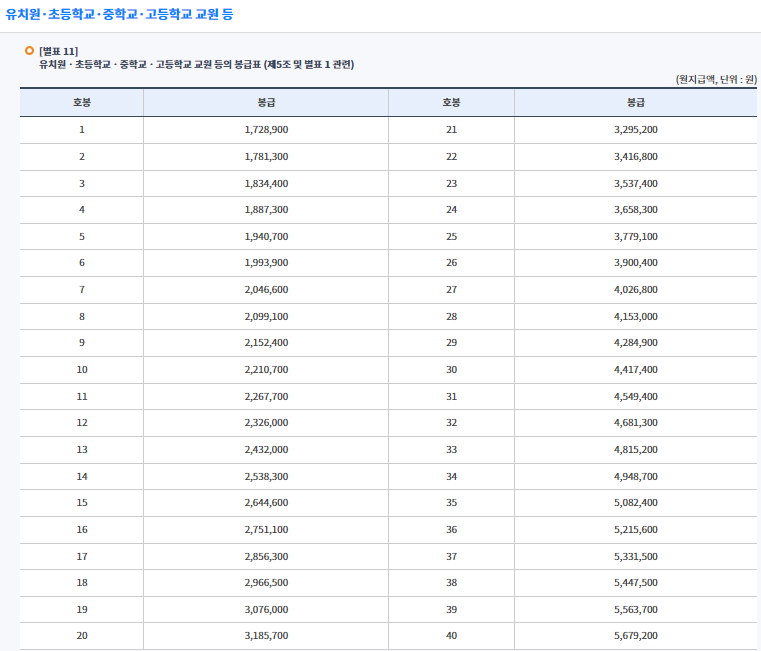Select salary cell 4,284,900

tap(635, 343)
